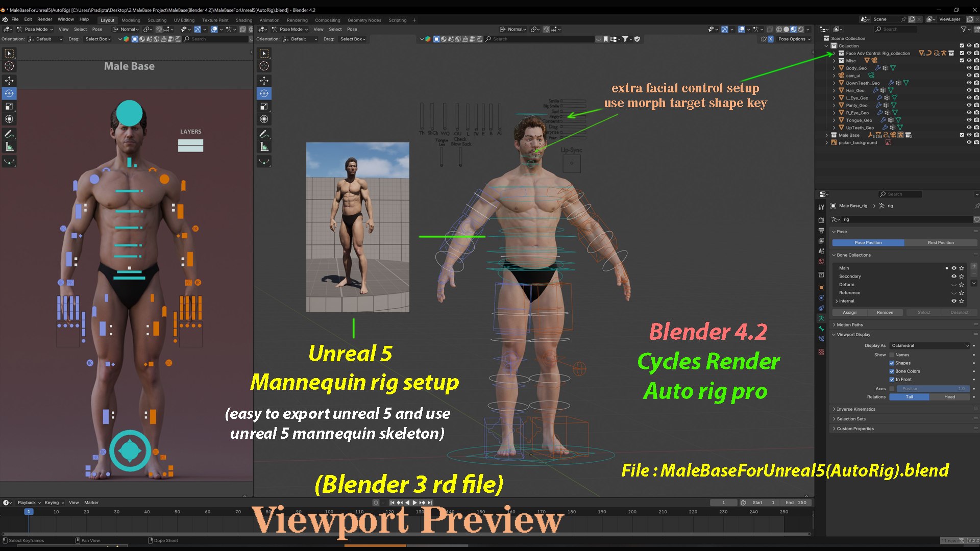Hide Body_Geo in viewport via eye icon
This screenshot has height=551, width=980.
[969, 68]
